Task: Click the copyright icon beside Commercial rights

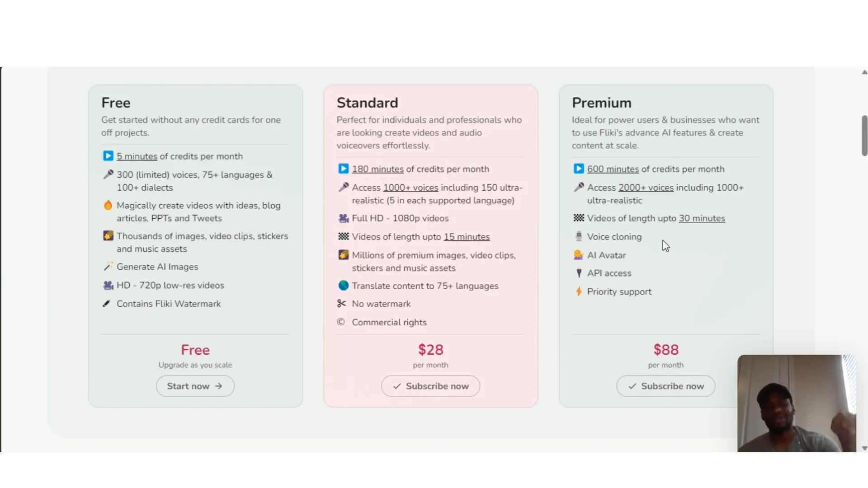Action: (x=341, y=322)
